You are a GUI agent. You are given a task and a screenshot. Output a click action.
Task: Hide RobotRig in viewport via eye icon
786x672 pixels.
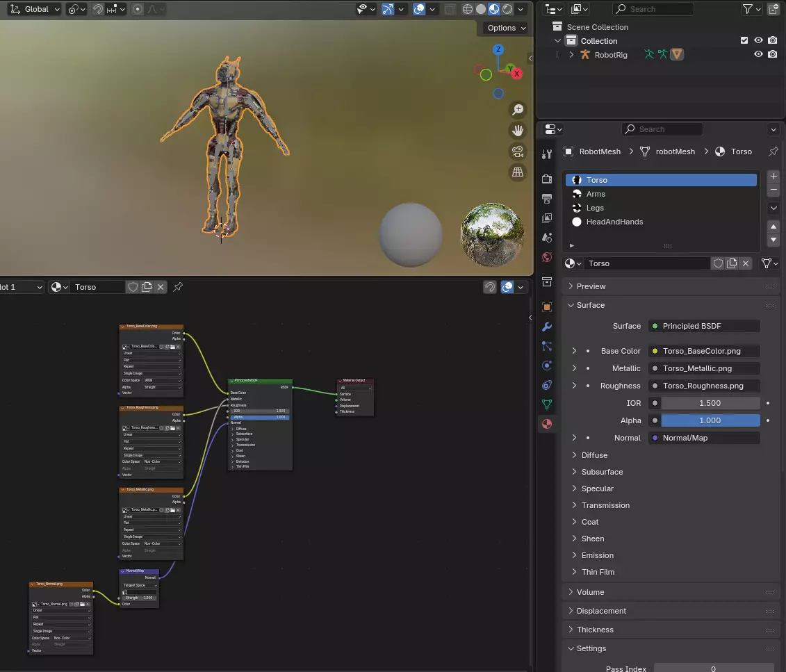[x=758, y=54]
